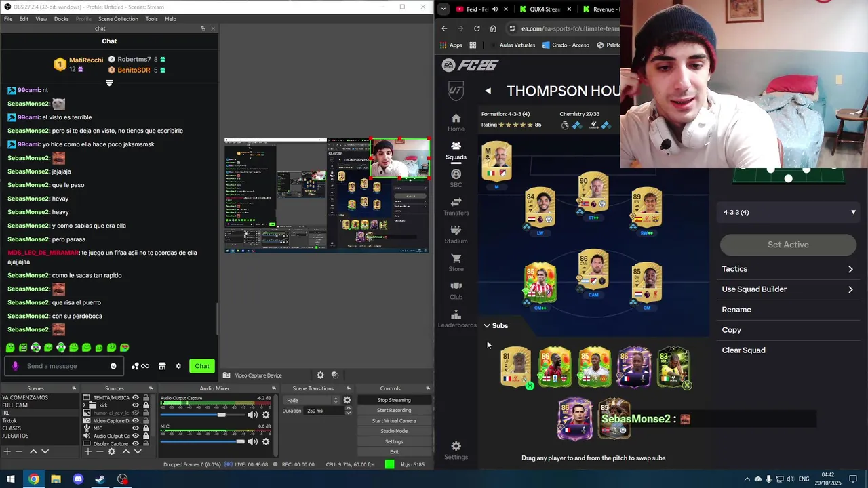Show the hidden humor-el_rey_le source
The image size is (868, 488).
136,413
